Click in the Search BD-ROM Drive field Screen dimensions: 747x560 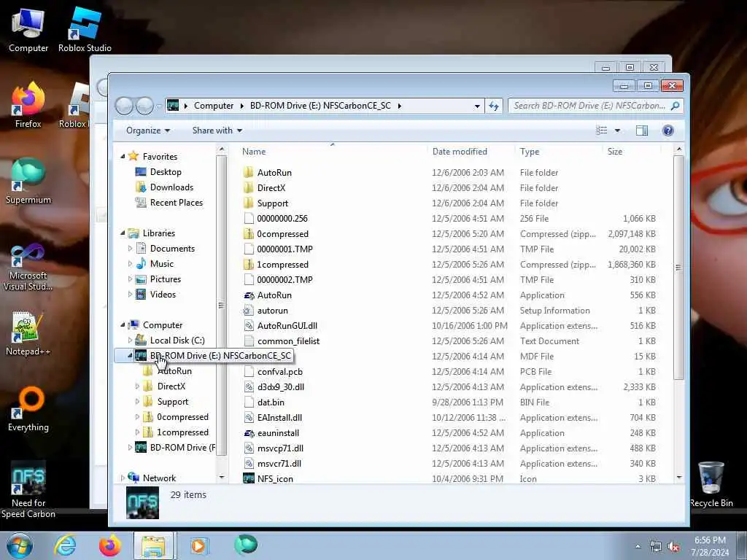coord(589,106)
